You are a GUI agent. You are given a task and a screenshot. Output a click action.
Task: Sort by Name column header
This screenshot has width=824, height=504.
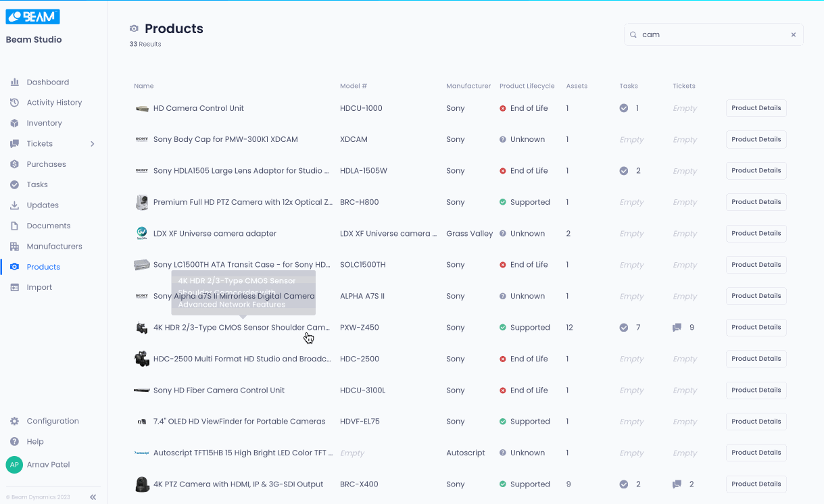[144, 86]
